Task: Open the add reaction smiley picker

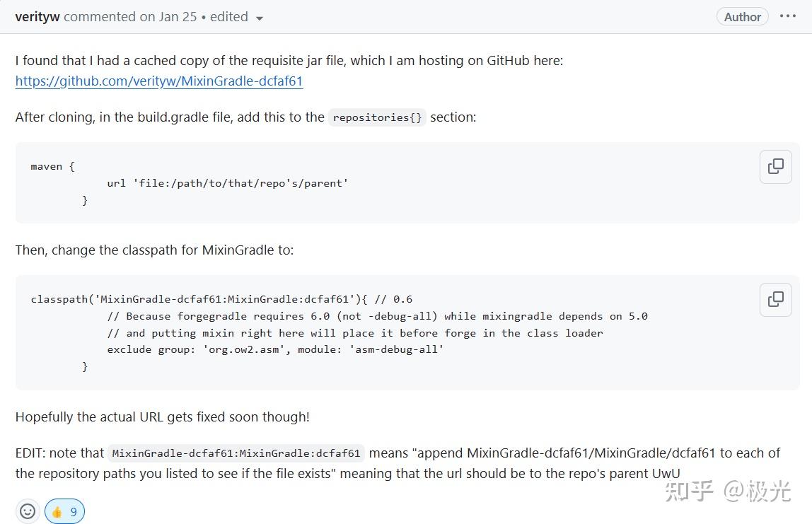Action: click(x=28, y=511)
